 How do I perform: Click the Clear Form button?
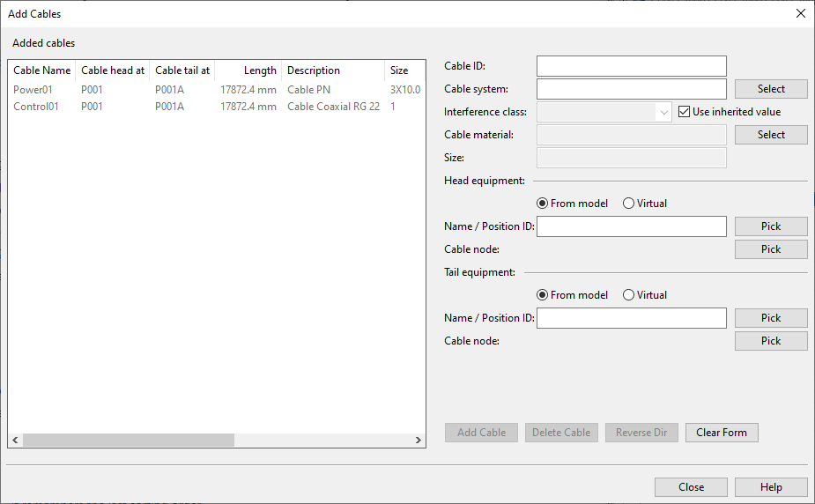[x=721, y=433]
